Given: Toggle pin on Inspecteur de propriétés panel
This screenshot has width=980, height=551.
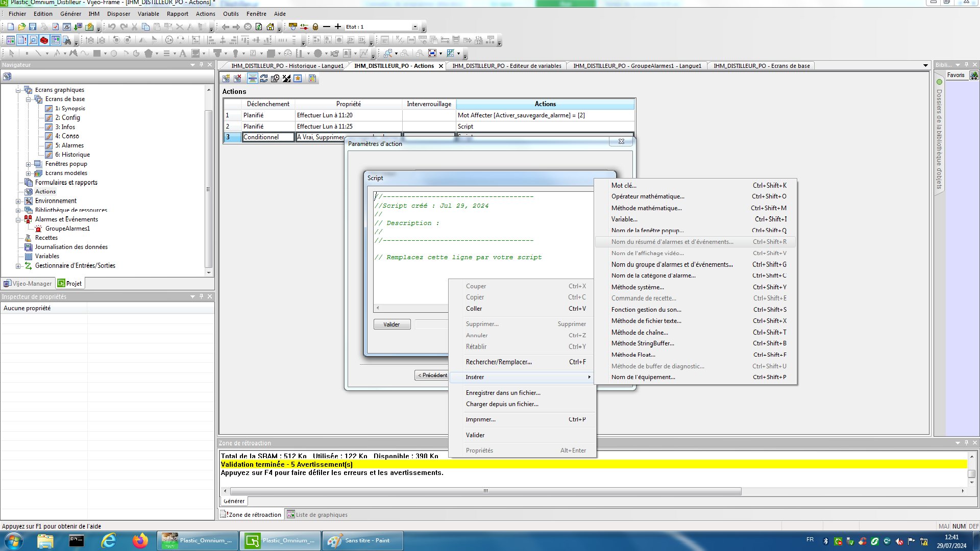Looking at the screenshot, I should [x=202, y=296].
